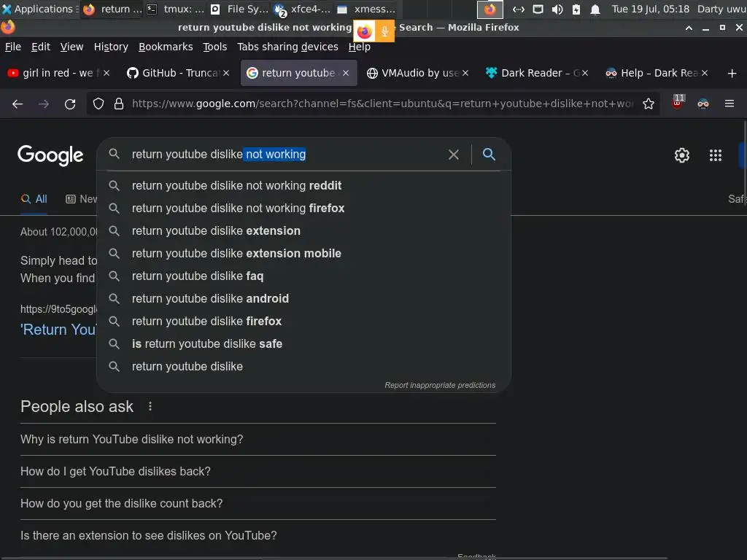Open the Edit menu
This screenshot has width=747, height=560.
(41, 47)
